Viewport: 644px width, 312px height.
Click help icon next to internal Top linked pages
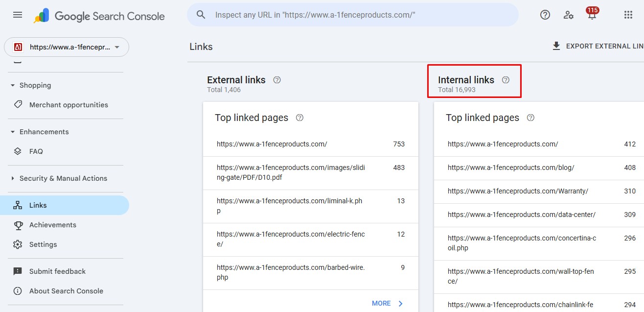point(530,118)
